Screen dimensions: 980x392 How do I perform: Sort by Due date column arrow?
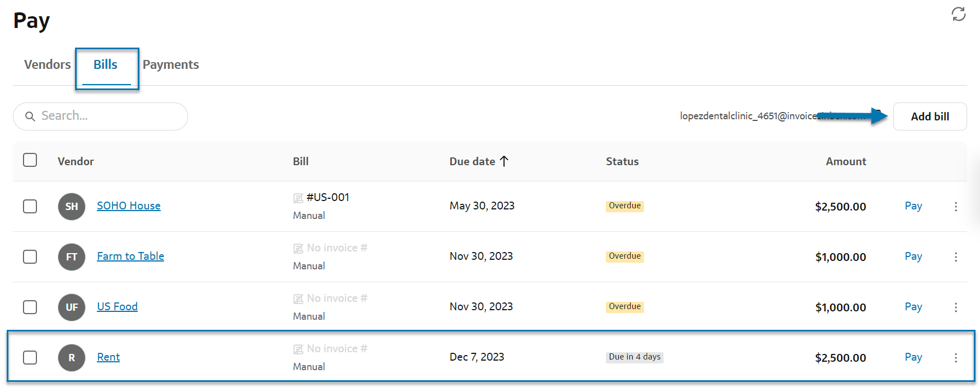click(x=504, y=161)
